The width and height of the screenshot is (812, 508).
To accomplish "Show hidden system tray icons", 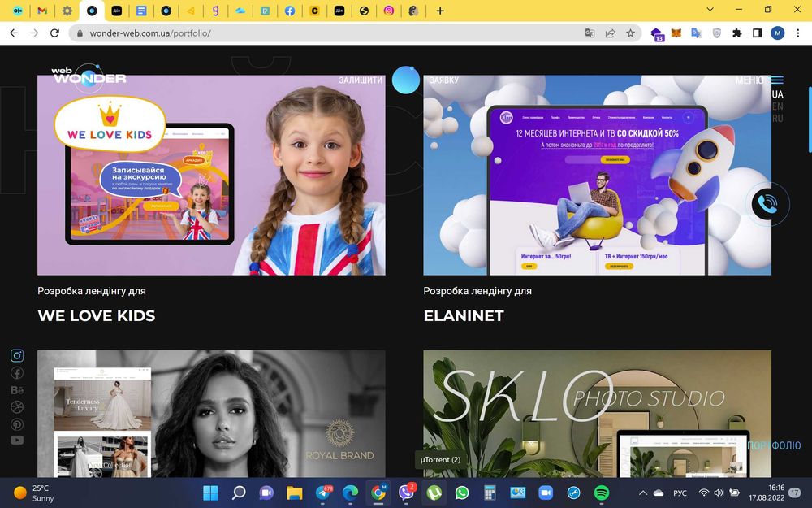I will click(x=642, y=493).
